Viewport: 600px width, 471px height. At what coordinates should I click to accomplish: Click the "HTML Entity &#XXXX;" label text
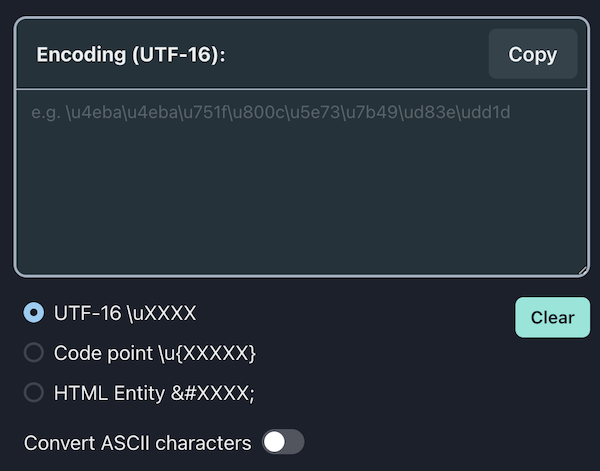pos(154,393)
